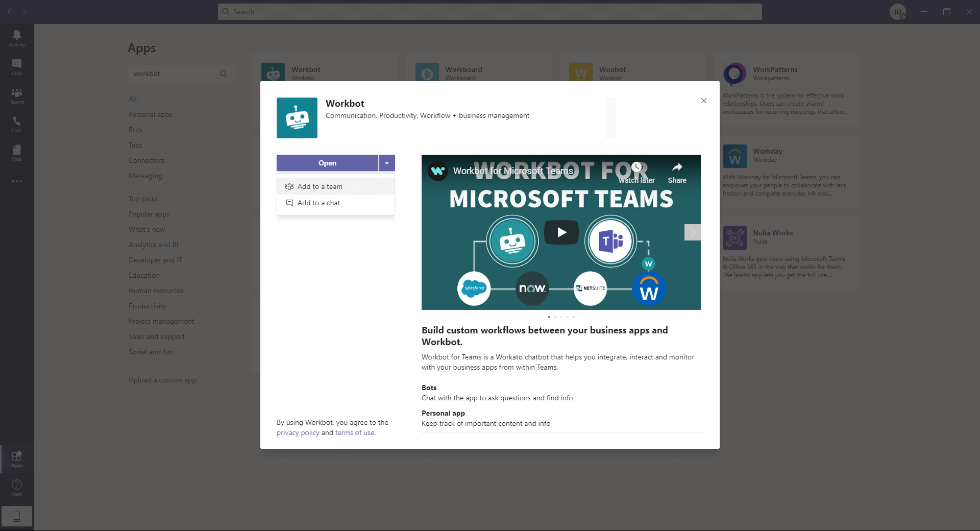This screenshot has width=980, height=531.
Task: Open Files in the left rail
Action: tap(17, 152)
